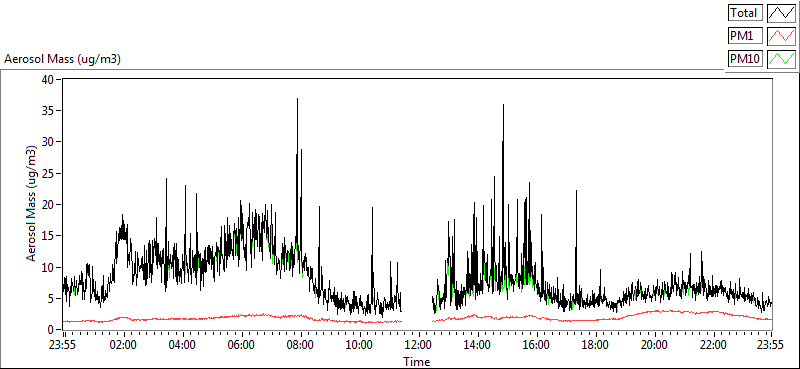The image size is (800, 369).
Task: Click the 12:00 time tick label
Action: (419, 344)
